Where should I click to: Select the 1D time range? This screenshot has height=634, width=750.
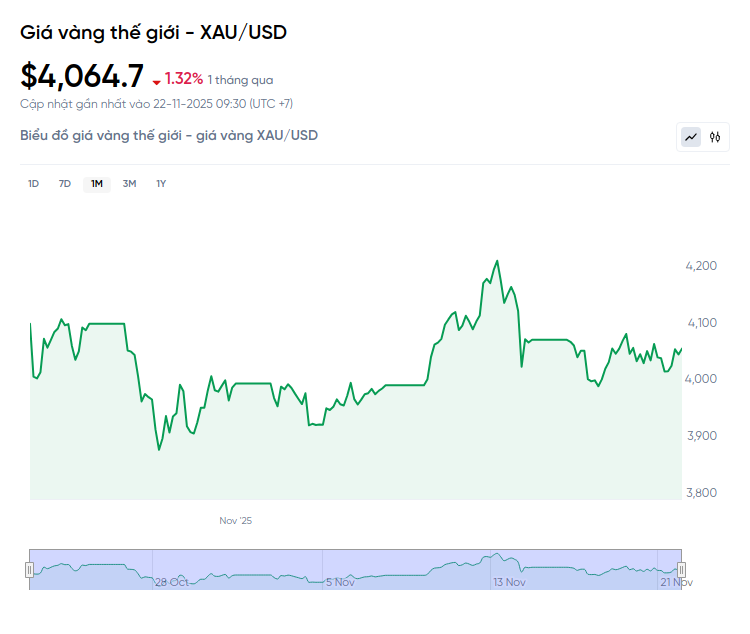pos(33,183)
